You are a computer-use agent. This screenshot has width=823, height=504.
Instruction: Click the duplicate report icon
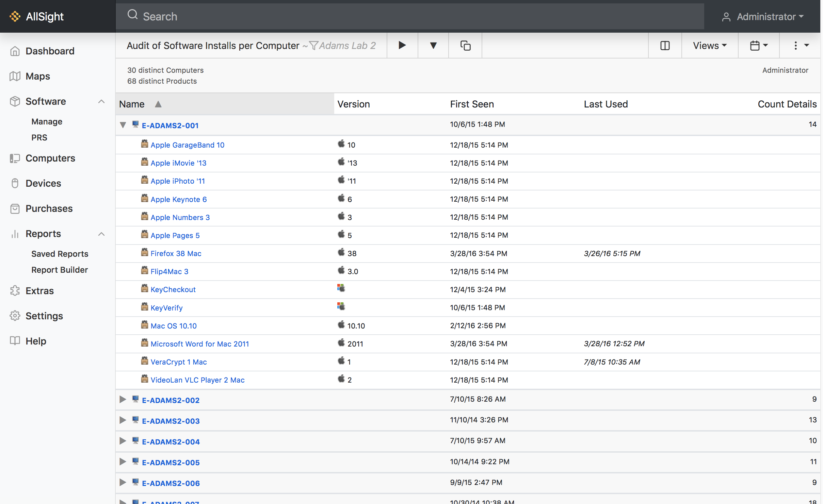(465, 45)
